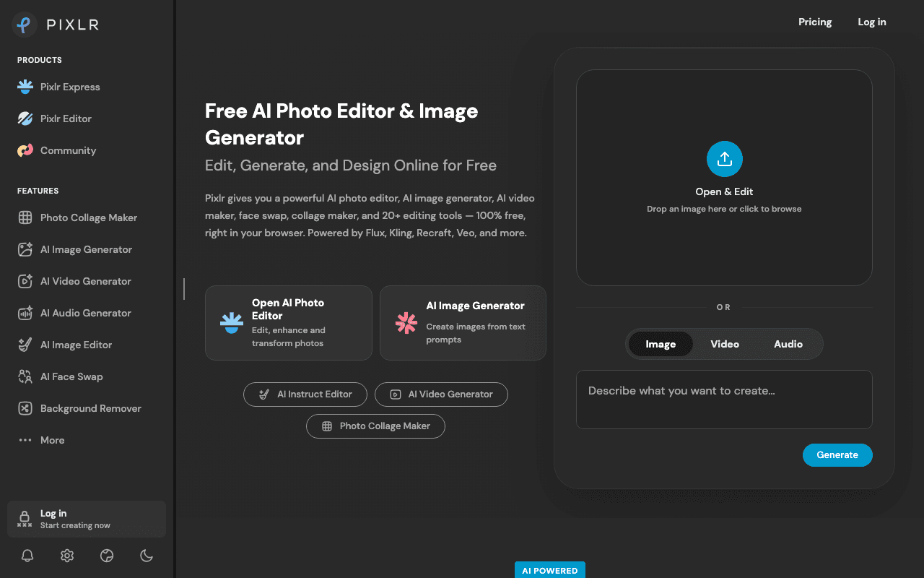
Task: Select the Image tab
Action: [661, 344]
